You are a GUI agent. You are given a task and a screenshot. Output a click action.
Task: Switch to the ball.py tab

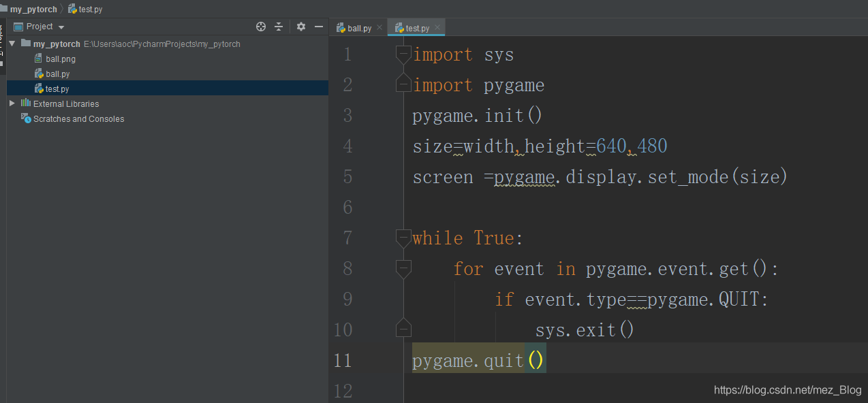[x=359, y=28]
